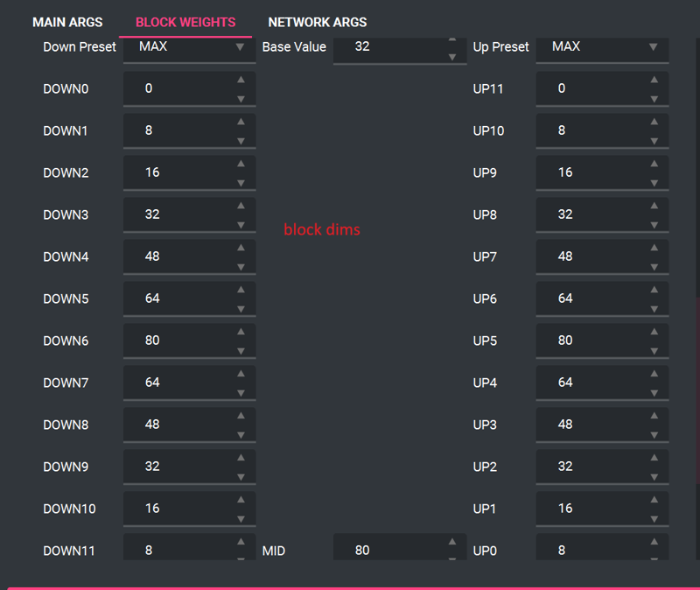Increase DOWN9 value with up arrow
The height and width of the screenshot is (590, 700).
tap(241, 458)
